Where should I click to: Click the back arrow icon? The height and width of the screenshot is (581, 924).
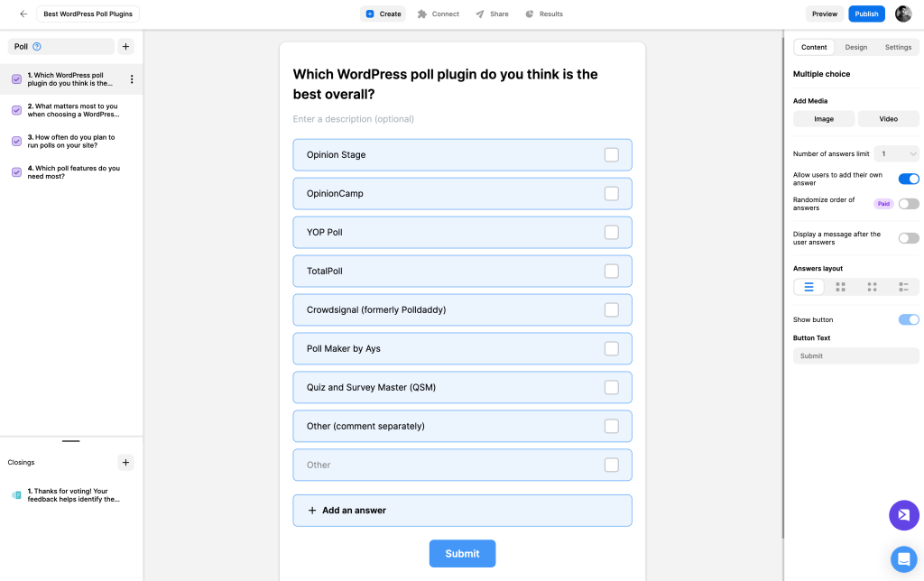(23, 14)
